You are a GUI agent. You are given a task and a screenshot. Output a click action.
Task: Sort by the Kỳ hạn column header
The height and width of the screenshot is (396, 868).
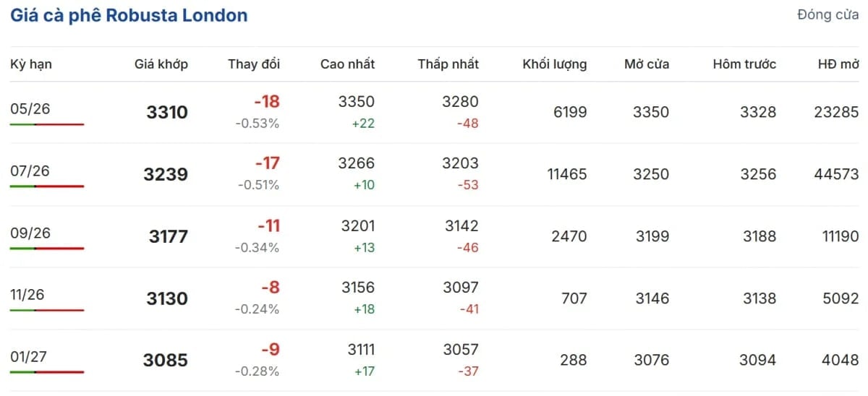(31, 64)
